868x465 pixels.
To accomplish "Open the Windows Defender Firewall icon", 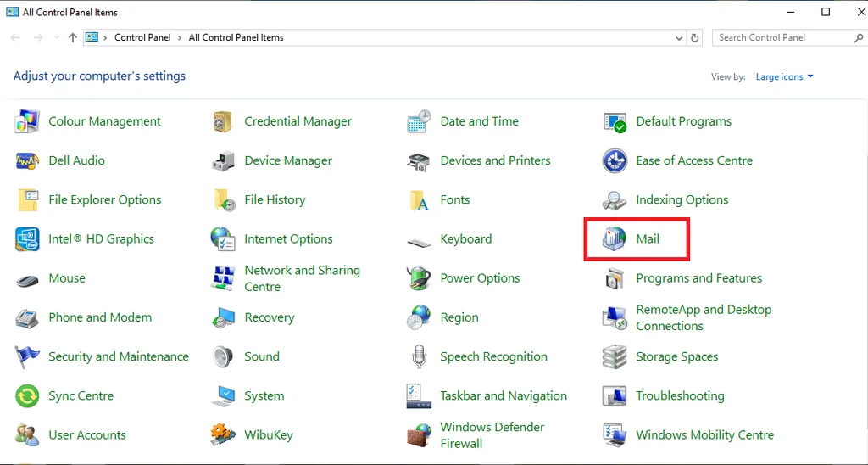I will pyautogui.click(x=419, y=435).
